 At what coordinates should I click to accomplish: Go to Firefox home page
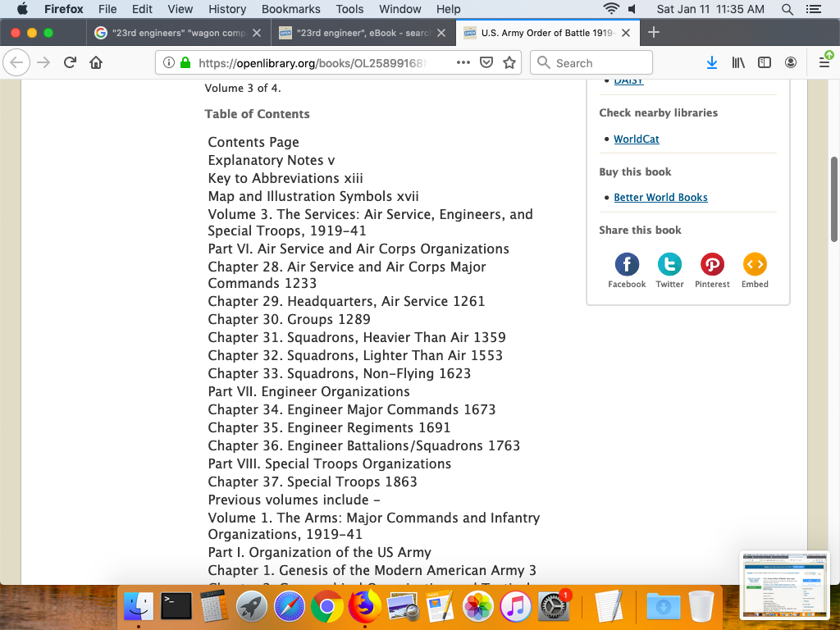pos(96,62)
